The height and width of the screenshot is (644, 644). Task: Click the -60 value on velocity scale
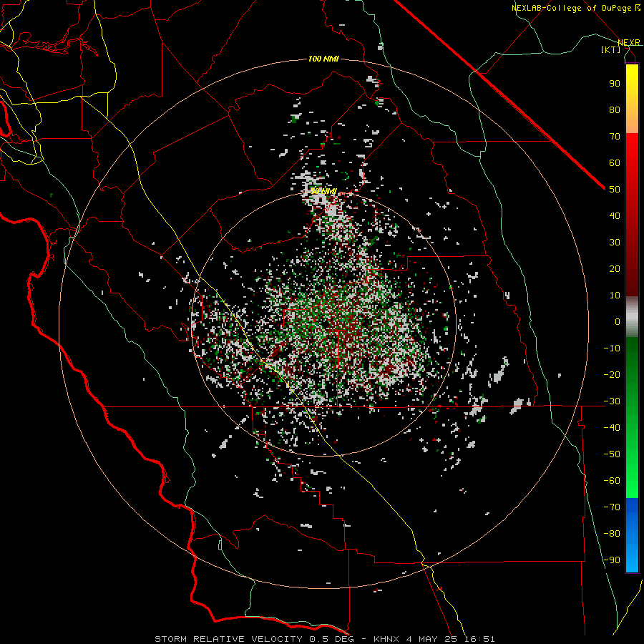click(612, 481)
